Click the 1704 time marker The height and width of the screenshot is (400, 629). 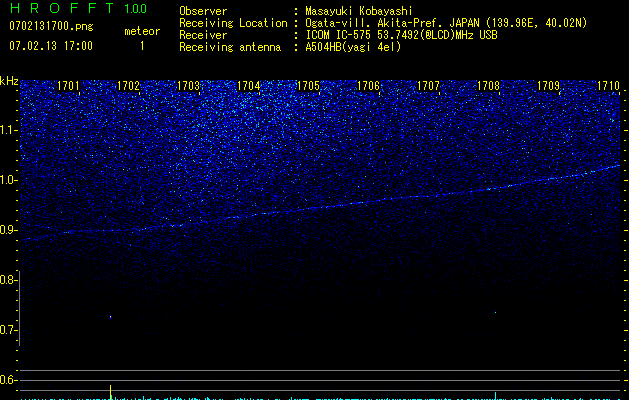(x=248, y=86)
